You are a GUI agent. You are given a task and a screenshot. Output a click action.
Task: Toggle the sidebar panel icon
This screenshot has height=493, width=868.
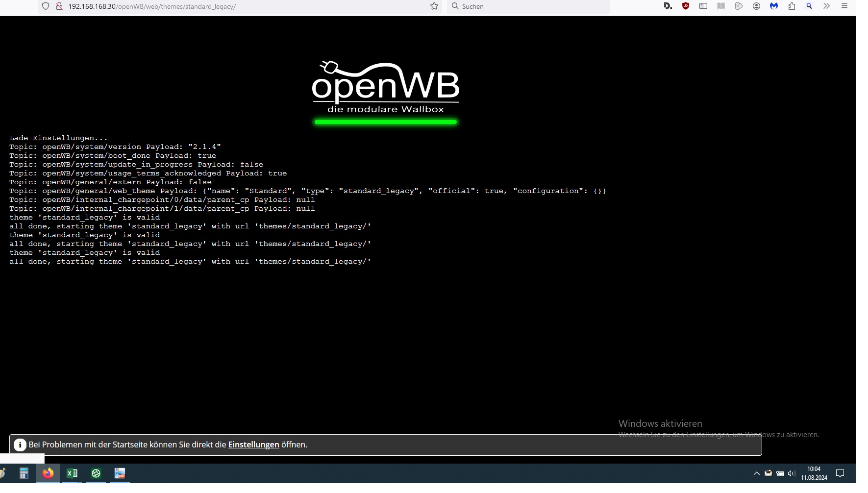(x=703, y=6)
